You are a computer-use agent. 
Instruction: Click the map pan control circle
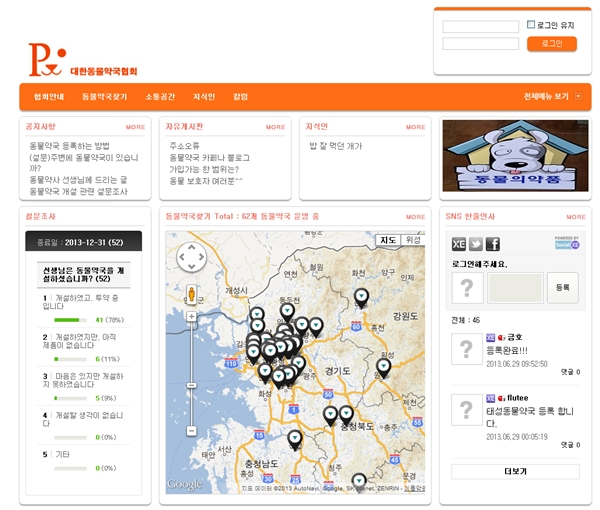191,257
